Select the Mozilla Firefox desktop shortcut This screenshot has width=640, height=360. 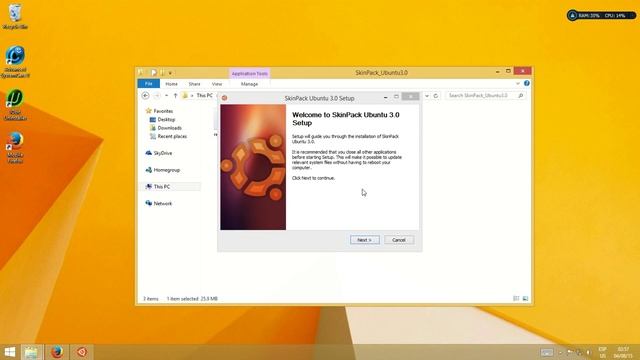click(15, 147)
